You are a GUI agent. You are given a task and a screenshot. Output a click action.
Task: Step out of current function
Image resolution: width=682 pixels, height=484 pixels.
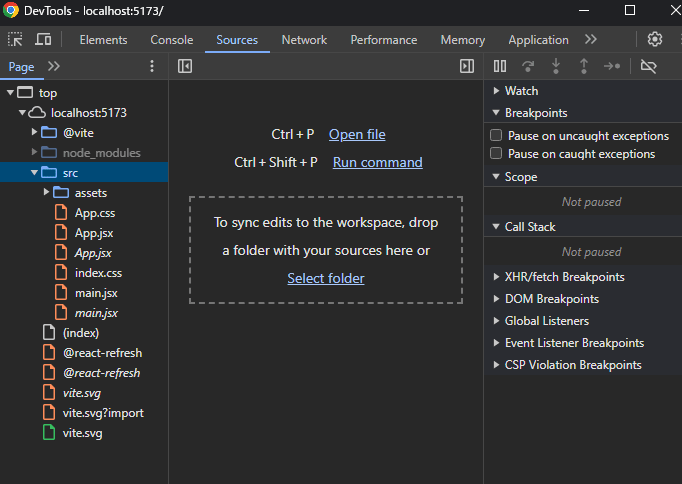click(x=584, y=66)
